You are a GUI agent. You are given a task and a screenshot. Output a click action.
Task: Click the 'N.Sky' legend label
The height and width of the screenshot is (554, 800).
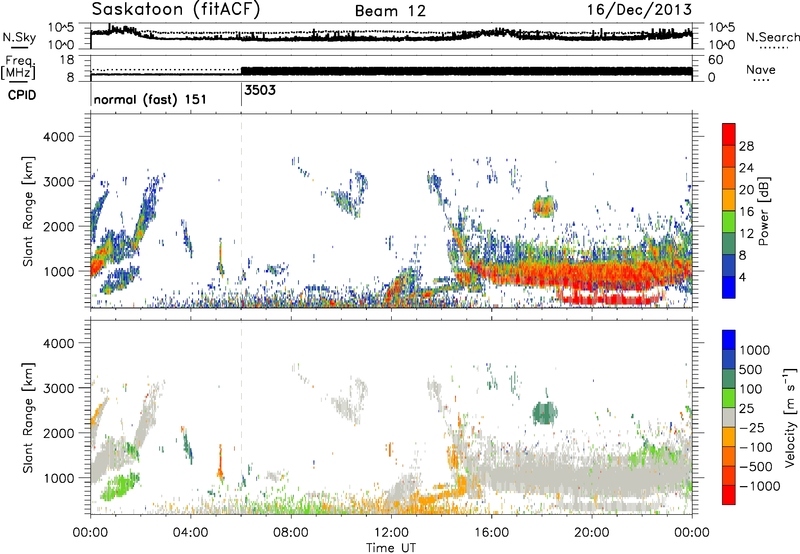click(x=19, y=37)
